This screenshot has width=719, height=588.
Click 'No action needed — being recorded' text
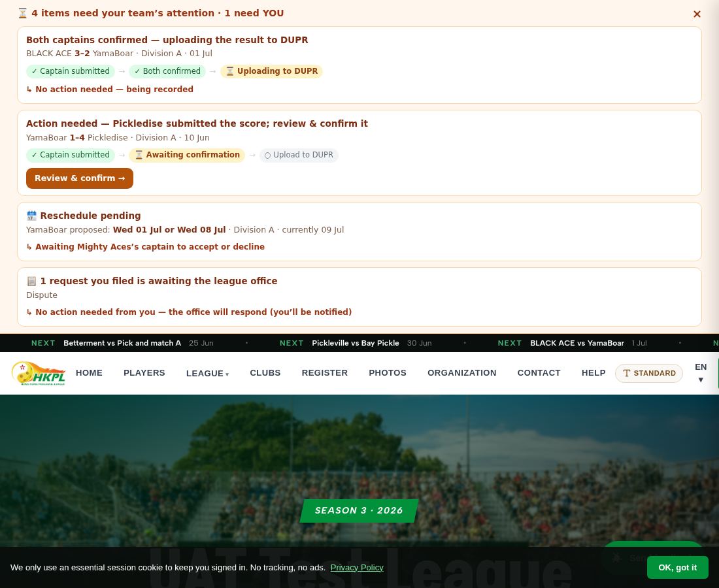tap(114, 90)
